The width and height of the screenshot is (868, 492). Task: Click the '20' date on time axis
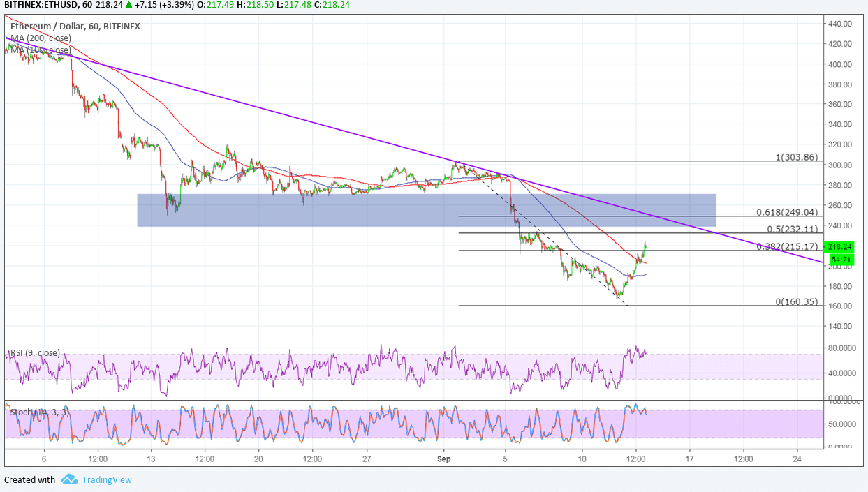tap(258, 460)
